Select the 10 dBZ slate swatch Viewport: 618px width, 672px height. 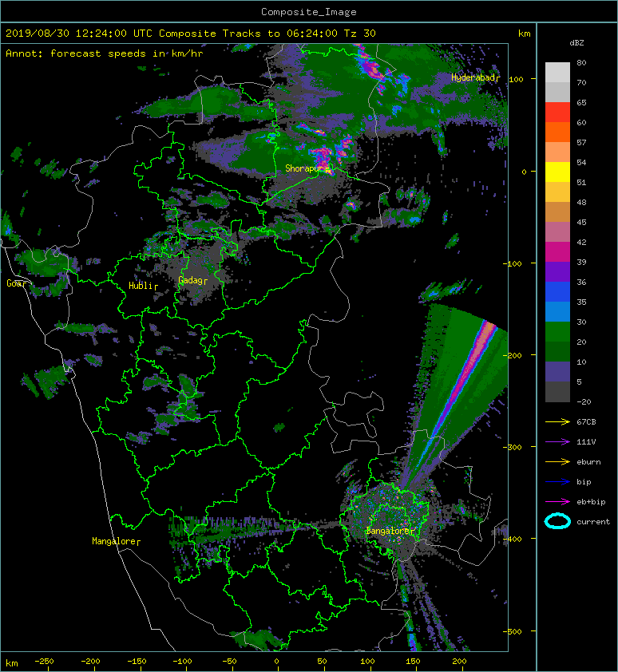(557, 372)
